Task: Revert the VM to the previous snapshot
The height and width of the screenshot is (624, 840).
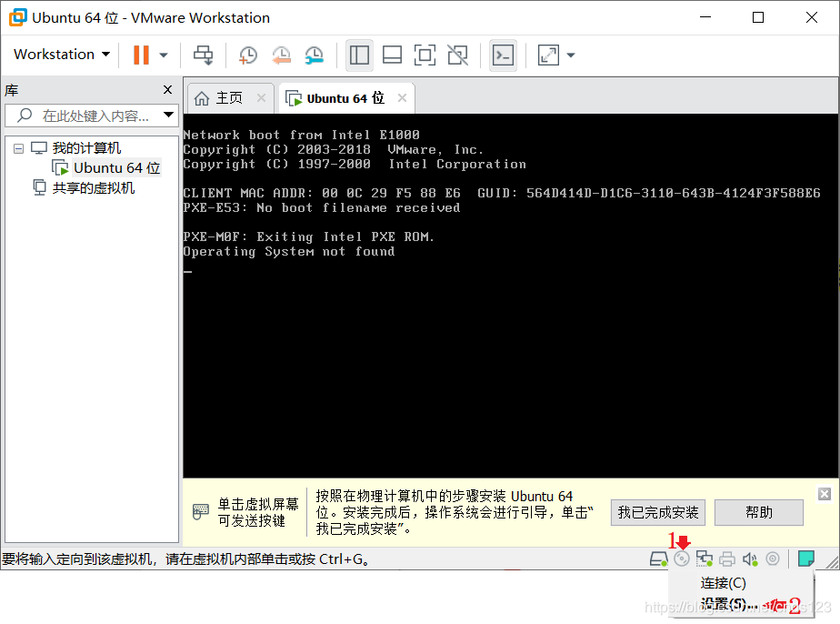Action: coord(281,55)
